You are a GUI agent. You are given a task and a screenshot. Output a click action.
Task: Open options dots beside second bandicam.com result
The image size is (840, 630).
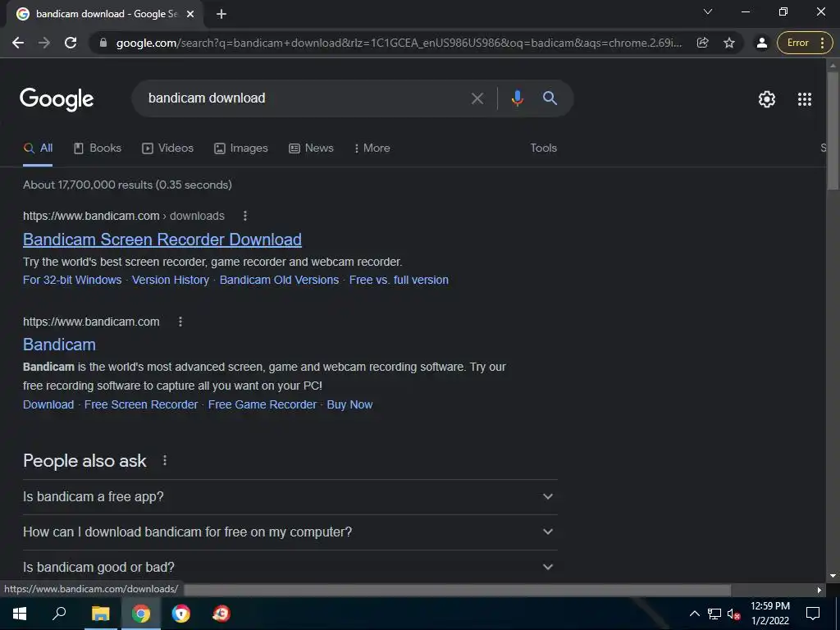pyautogui.click(x=180, y=322)
